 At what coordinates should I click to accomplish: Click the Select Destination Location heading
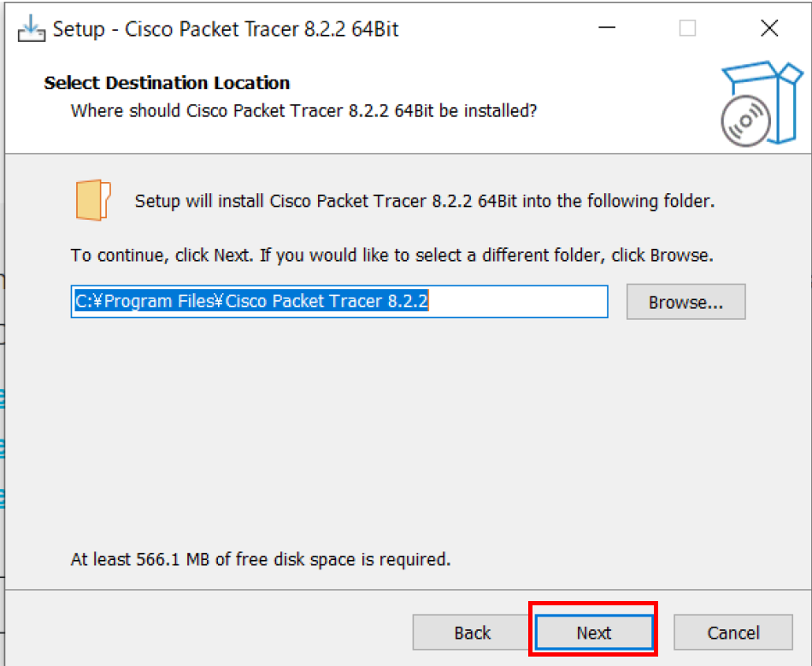pos(167,83)
